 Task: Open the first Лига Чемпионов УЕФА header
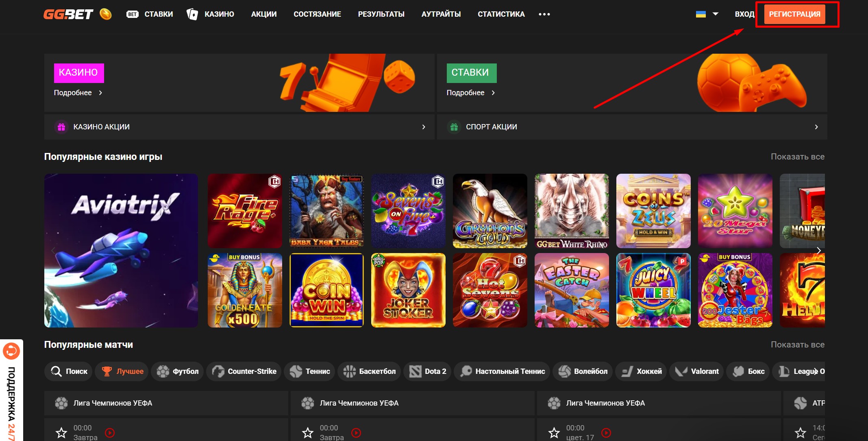click(166, 403)
